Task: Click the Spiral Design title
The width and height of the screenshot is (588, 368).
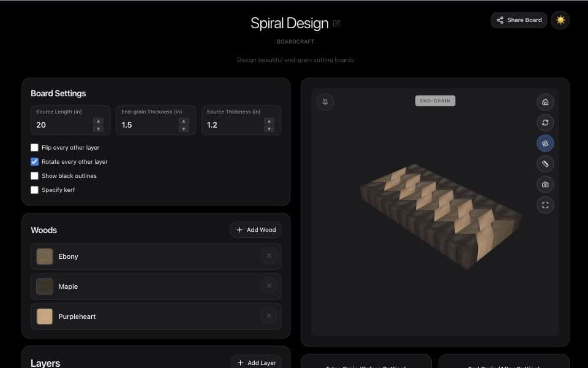Action: [x=290, y=23]
